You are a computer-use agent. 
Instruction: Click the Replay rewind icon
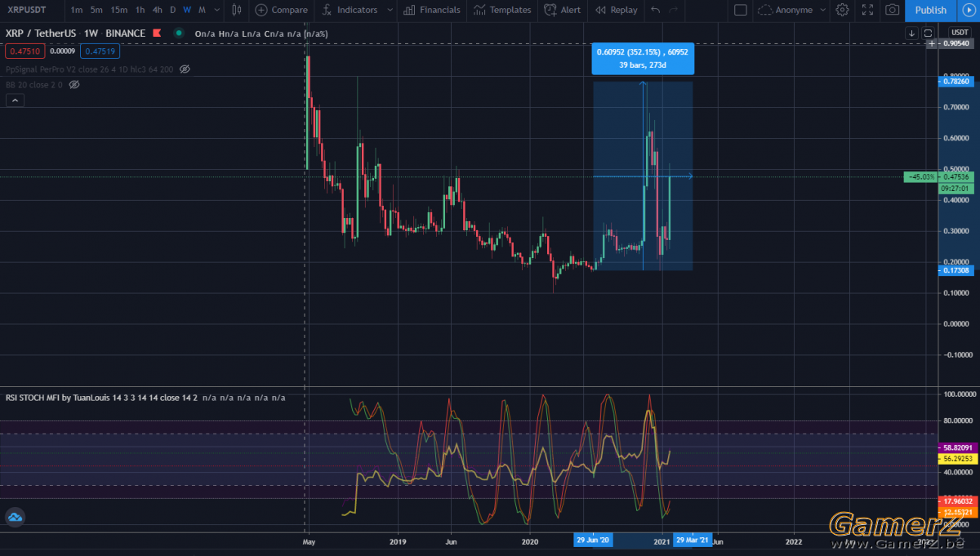tap(600, 10)
